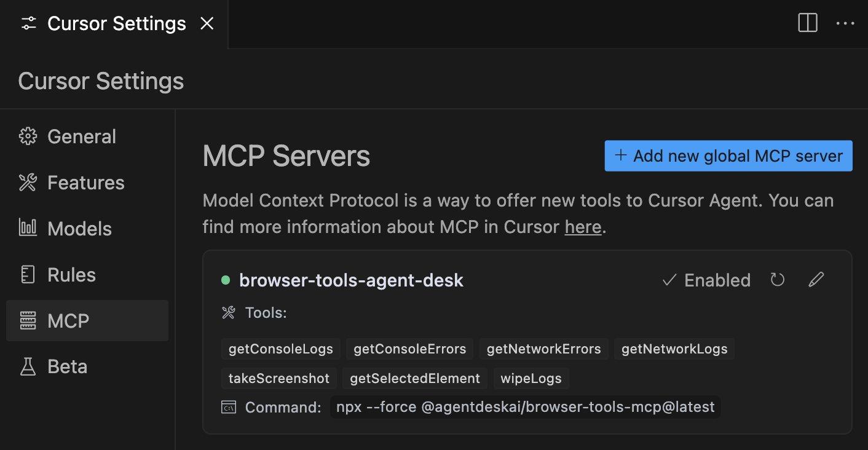This screenshot has width=868, height=450.
Task: Click the terminal icon beside Command
Action: pos(228,407)
